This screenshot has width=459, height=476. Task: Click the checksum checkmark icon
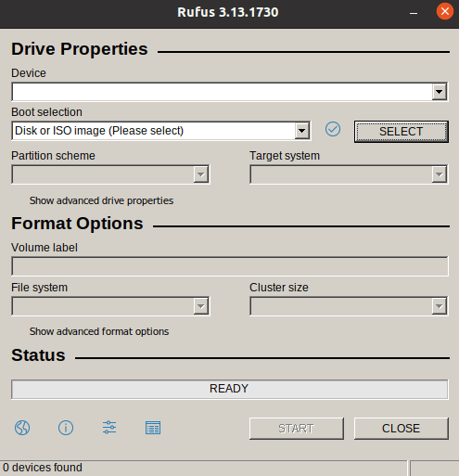[x=333, y=129]
